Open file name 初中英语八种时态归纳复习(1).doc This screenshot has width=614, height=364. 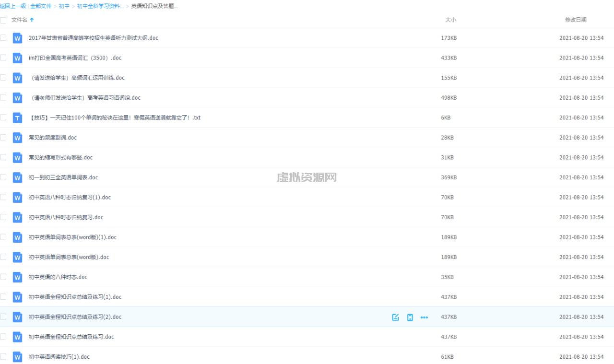tap(70, 198)
